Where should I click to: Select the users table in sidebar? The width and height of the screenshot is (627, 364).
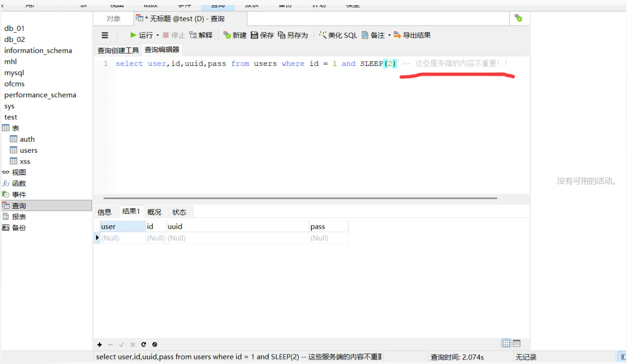tap(28, 150)
